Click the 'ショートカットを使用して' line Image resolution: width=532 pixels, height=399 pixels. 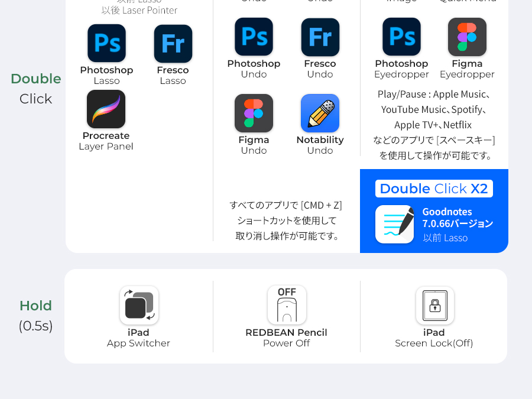(287, 220)
